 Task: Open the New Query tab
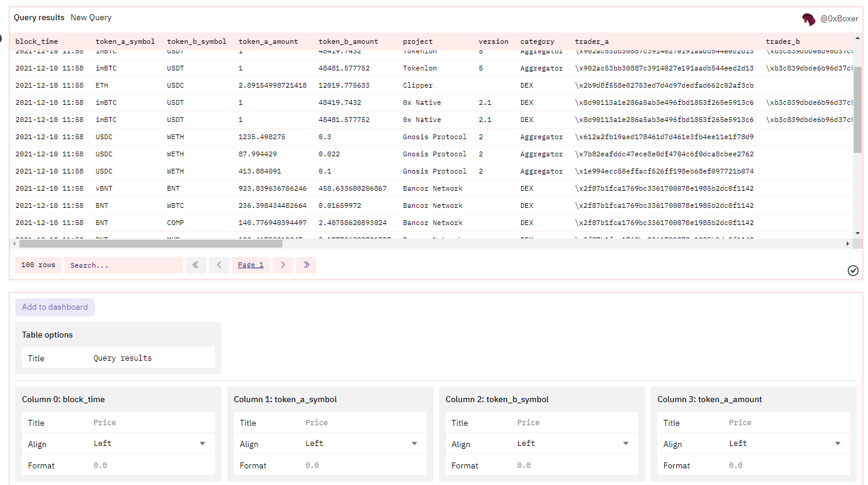(91, 18)
